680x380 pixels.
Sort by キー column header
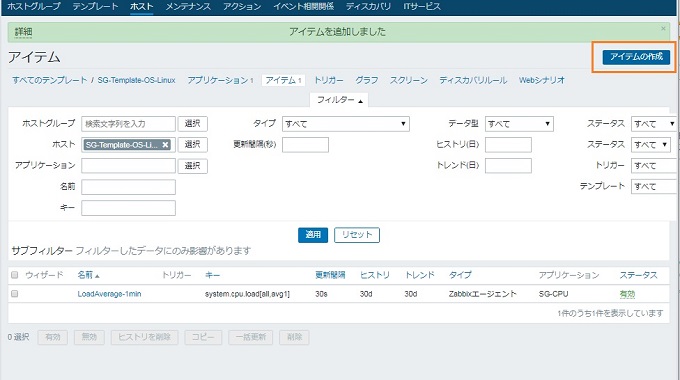212,275
